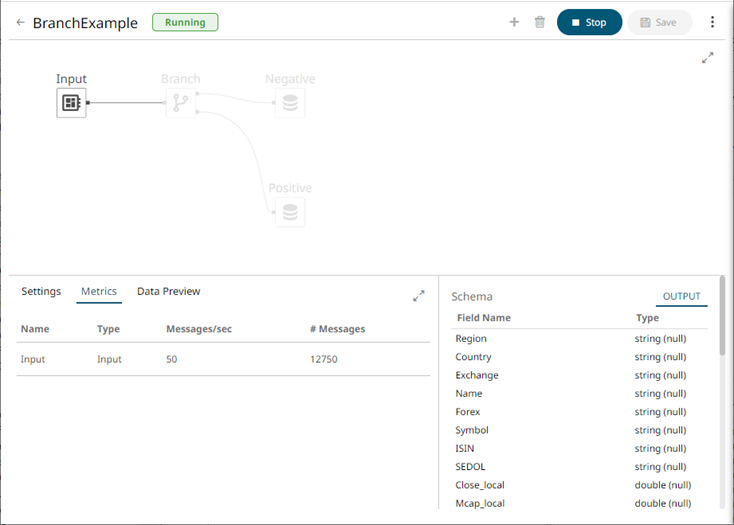Expand the canvas to full view

(x=708, y=58)
